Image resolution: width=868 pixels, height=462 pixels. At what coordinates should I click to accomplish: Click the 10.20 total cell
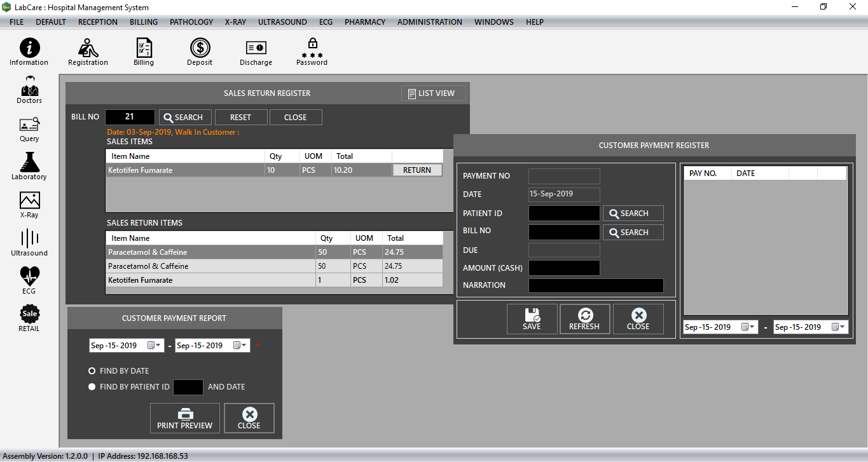tap(361, 170)
